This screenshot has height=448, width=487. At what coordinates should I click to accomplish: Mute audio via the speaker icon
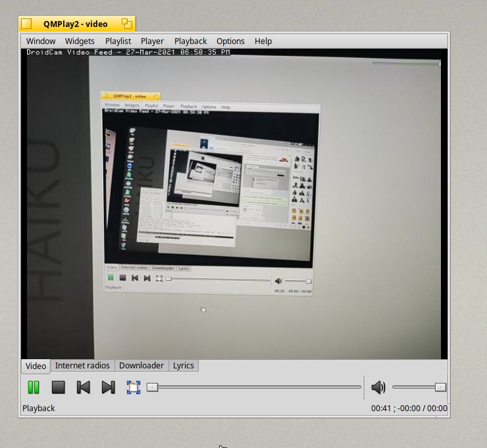tap(378, 387)
